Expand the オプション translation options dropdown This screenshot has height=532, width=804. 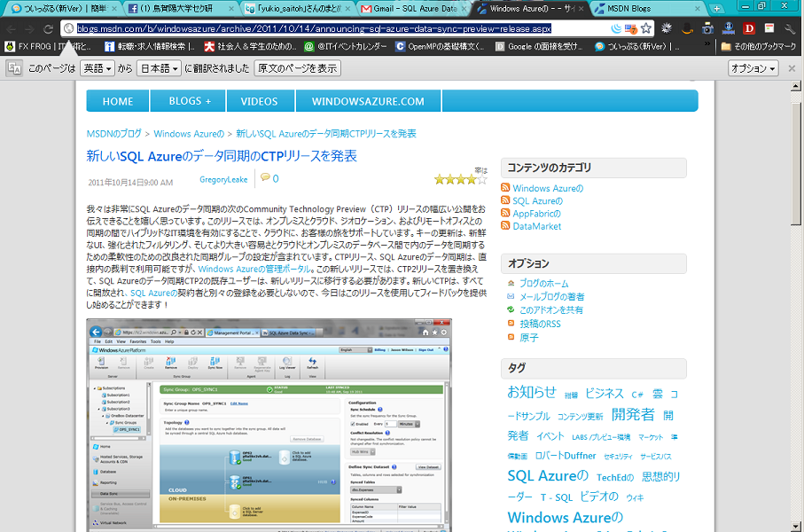tap(753, 68)
